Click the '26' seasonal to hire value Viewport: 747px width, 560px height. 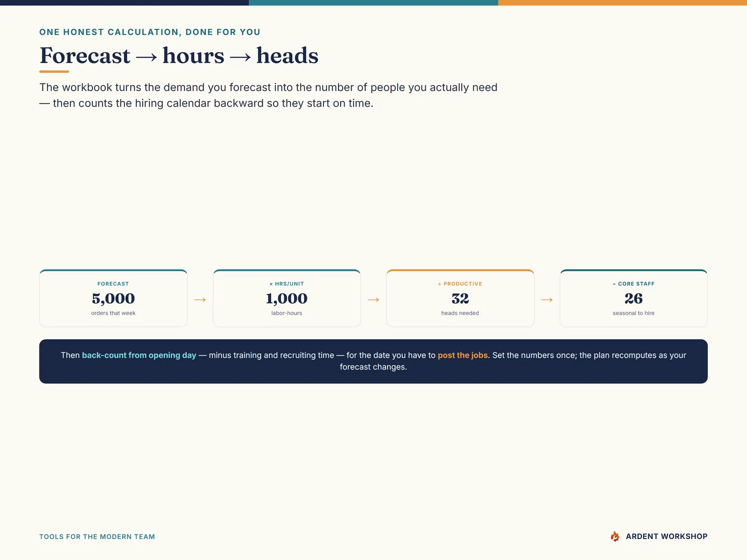(x=634, y=298)
